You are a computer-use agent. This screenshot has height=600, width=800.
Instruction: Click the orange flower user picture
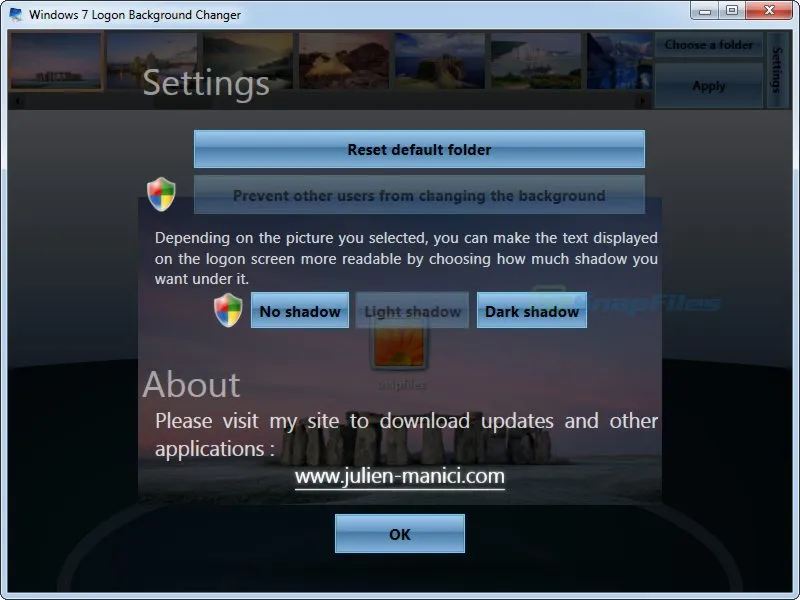coord(399,347)
